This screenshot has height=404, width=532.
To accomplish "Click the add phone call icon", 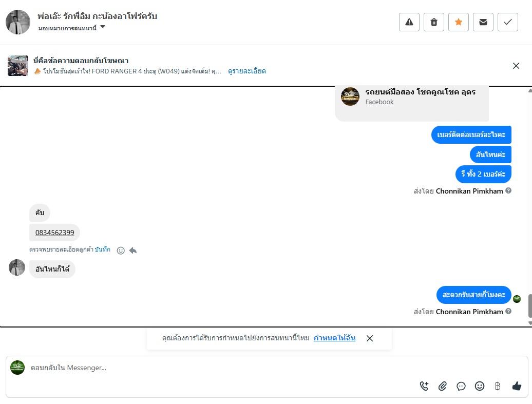I will click(424, 386).
